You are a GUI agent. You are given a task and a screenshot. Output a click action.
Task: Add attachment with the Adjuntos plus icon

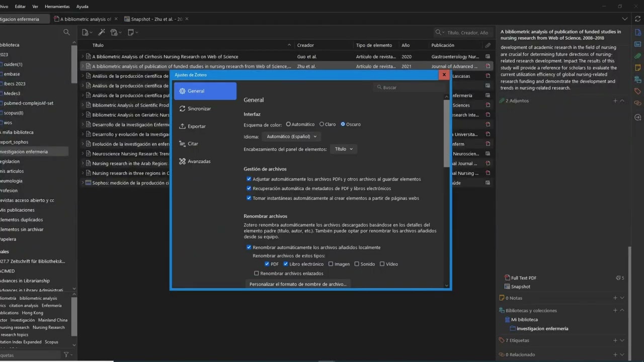point(615,101)
